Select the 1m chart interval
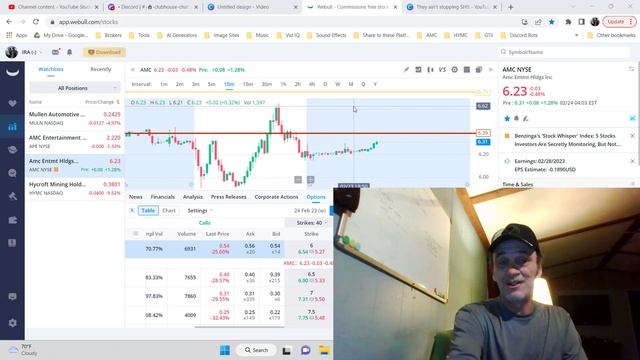This screenshot has width=640, height=360. pyautogui.click(x=164, y=84)
